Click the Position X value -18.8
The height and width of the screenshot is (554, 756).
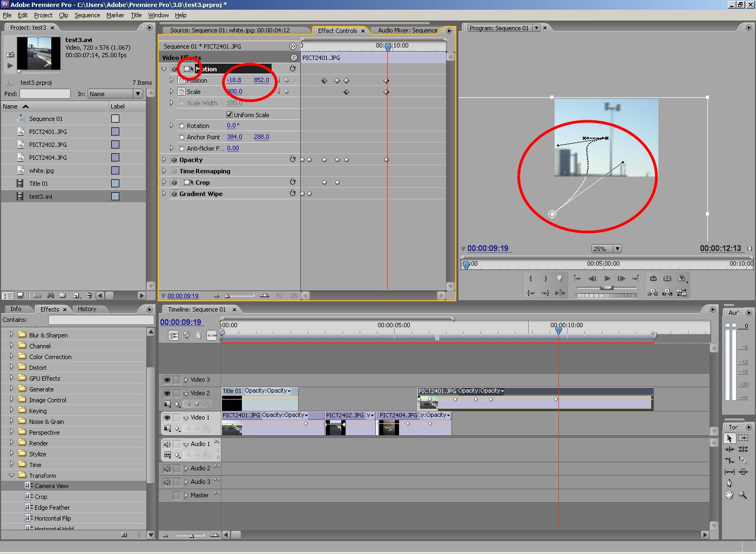(234, 80)
